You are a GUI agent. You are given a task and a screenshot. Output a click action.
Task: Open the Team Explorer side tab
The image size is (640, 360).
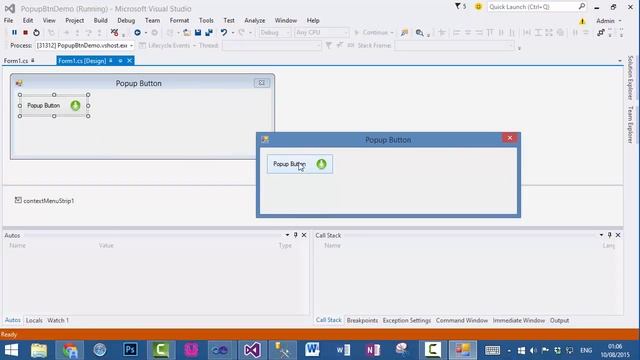[631, 124]
